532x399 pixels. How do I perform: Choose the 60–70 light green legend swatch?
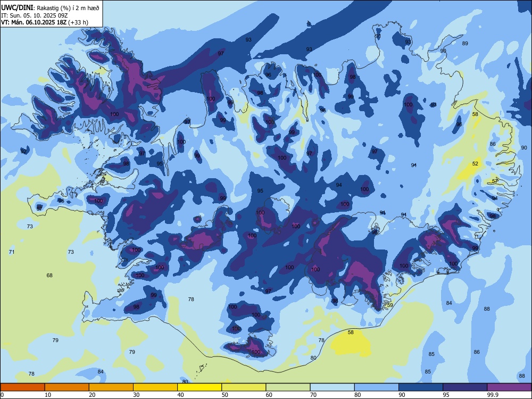pyautogui.click(x=288, y=387)
